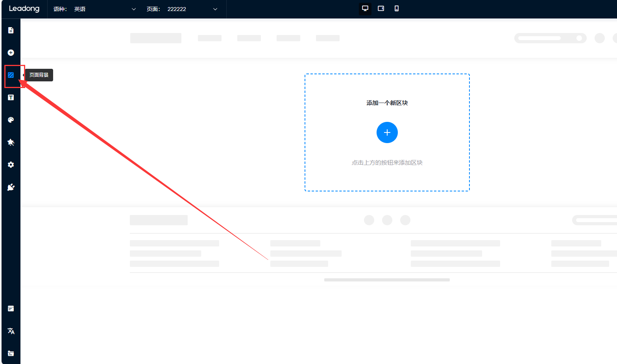
Task: Click the plug-in icon in sidebar
Action: click(11, 187)
